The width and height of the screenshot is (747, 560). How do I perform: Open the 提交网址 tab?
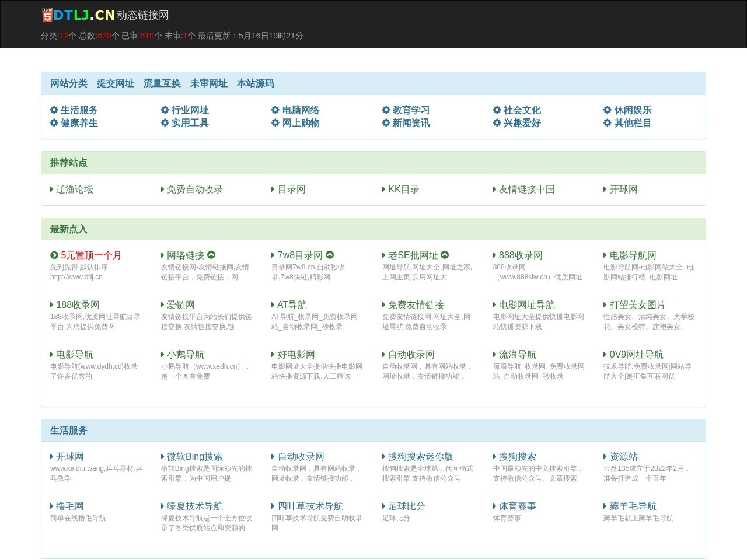[x=116, y=83]
